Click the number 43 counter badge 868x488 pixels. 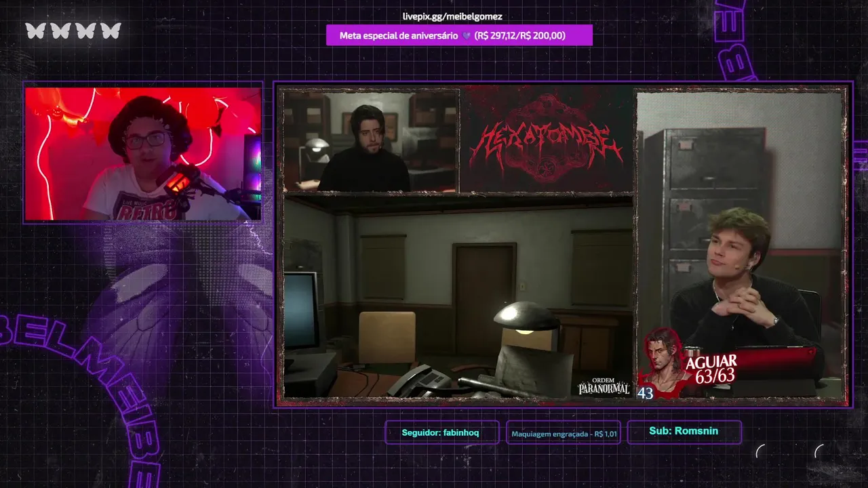(645, 392)
